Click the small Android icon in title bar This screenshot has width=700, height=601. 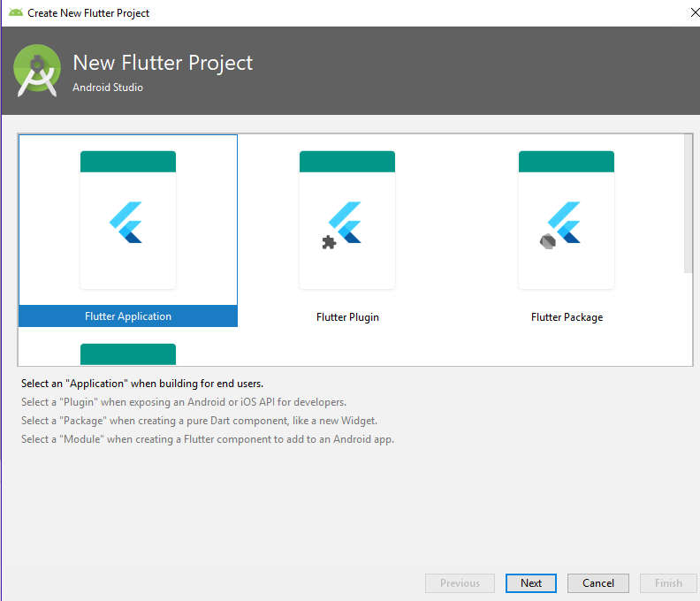point(16,12)
